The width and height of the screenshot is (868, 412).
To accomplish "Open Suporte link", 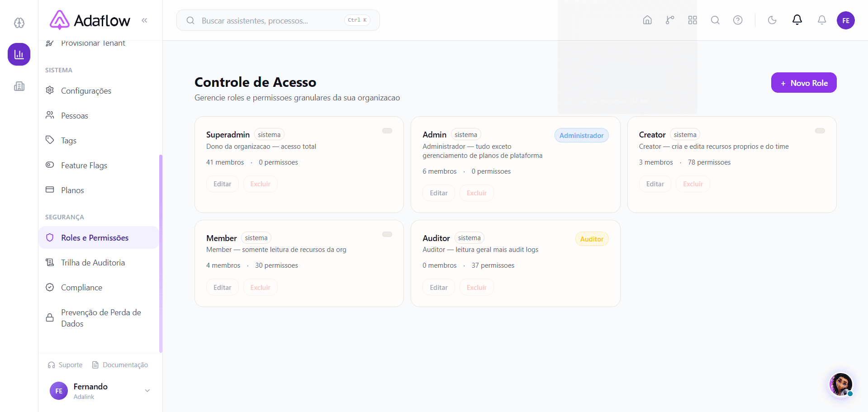I will click(x=65, y=365).
